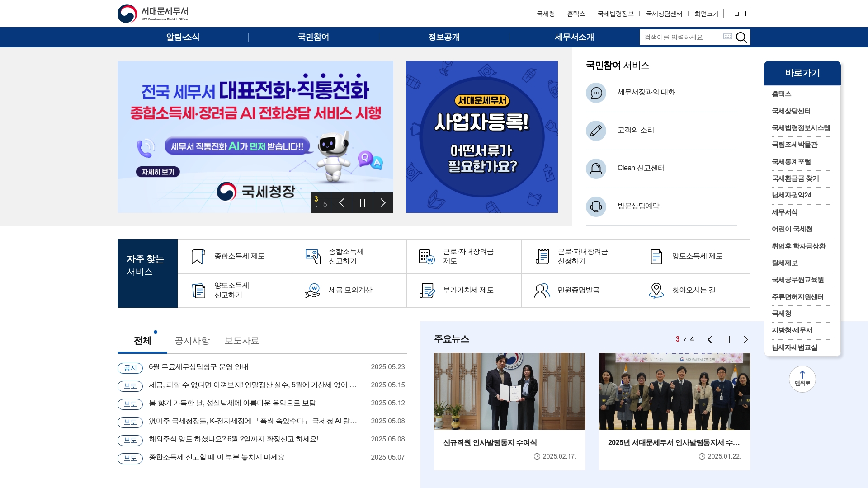Viewport: 868px width, 488px height.
Task: Select the 공지사항 tab
Action: coord(192,341)
